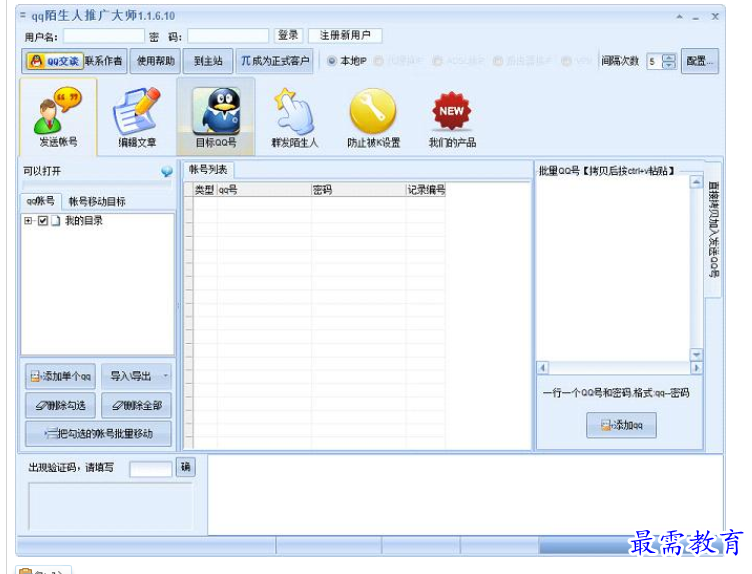Click the 添加qq button in the batch panel
This screenshot has height=574, width=752.
[x=621, y=425]
